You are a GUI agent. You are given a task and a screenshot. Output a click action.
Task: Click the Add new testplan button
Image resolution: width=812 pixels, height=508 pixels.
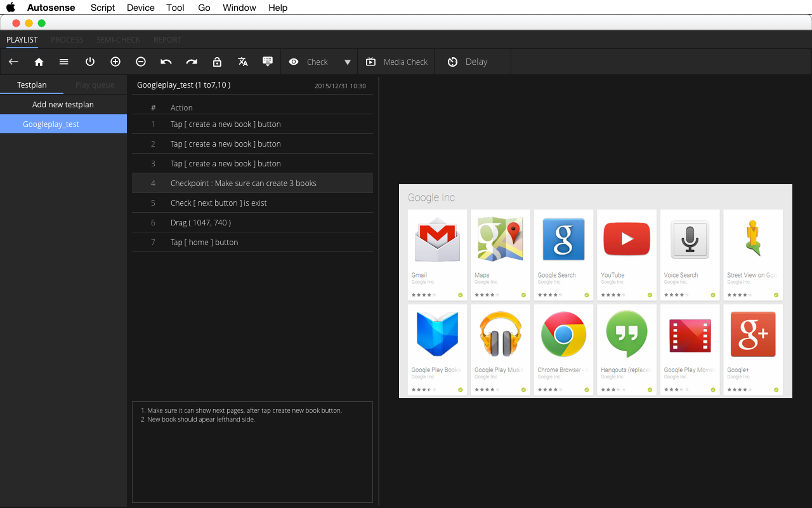pyautogui.click(x=63, y=104)
